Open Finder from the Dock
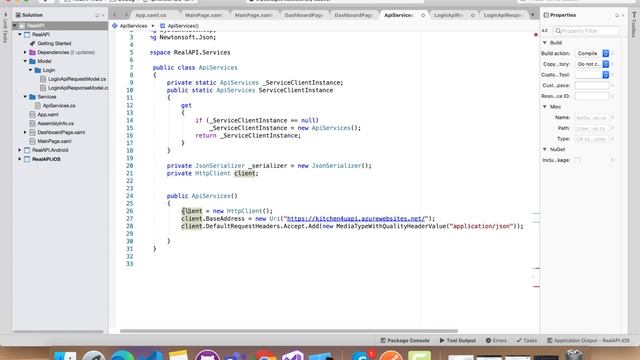Screen dimensions: 640x360 (x=65, y=355)
